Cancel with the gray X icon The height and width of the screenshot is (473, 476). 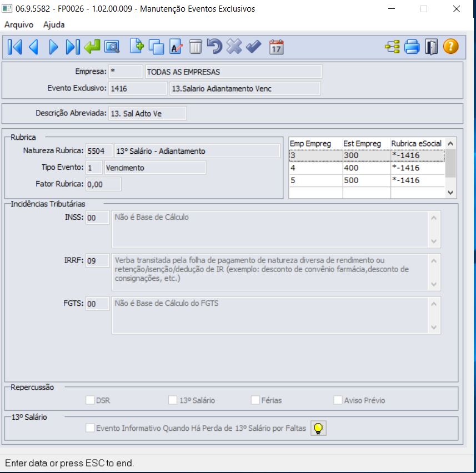[x=234, y=47]
